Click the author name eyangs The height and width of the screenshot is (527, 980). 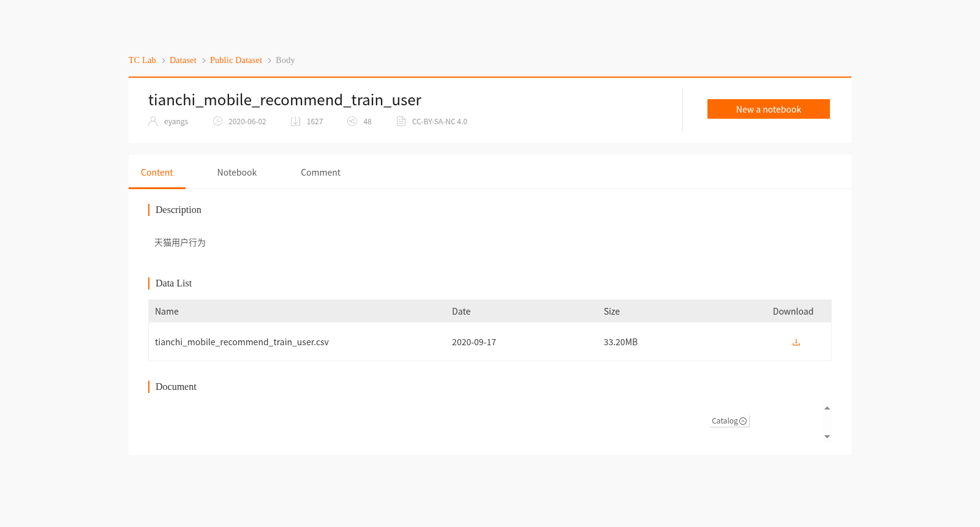coord(176,122)
